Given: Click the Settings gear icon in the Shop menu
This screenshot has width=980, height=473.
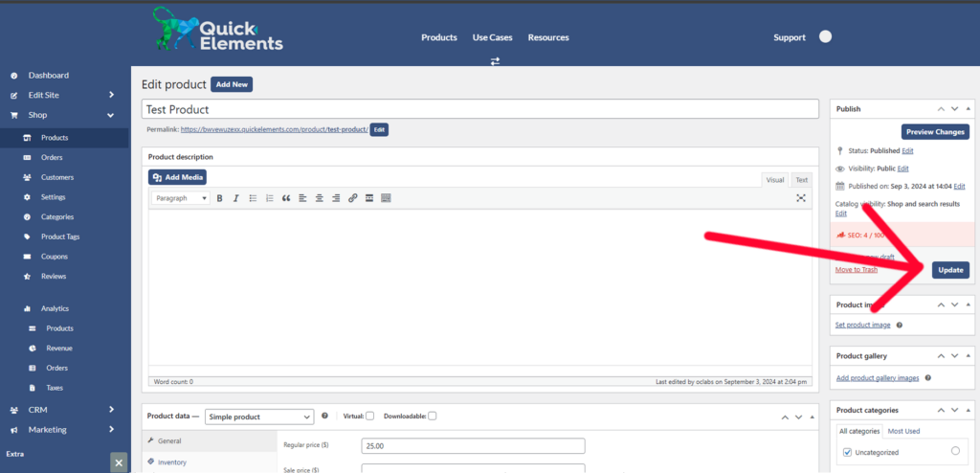Looking at the screenshot, I should pyautogui.click(x=27, y=197).
